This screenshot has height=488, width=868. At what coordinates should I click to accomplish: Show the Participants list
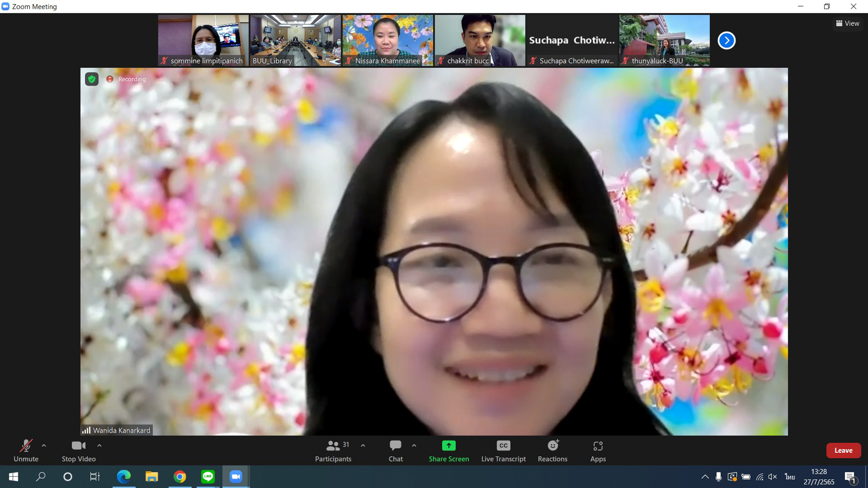(x=333, y=450)
